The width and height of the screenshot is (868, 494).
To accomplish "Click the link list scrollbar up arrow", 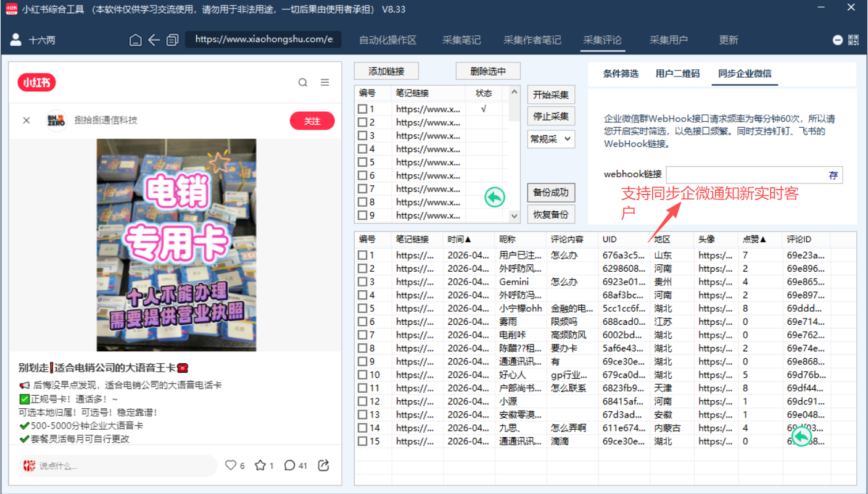I will pyautogui.click(x=515, y=93).
